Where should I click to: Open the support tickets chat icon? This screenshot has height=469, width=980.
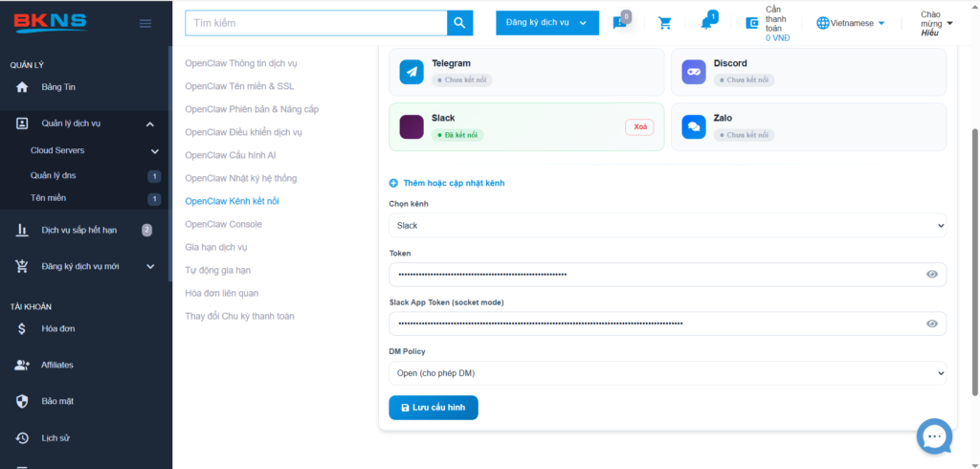coord(620,23)
